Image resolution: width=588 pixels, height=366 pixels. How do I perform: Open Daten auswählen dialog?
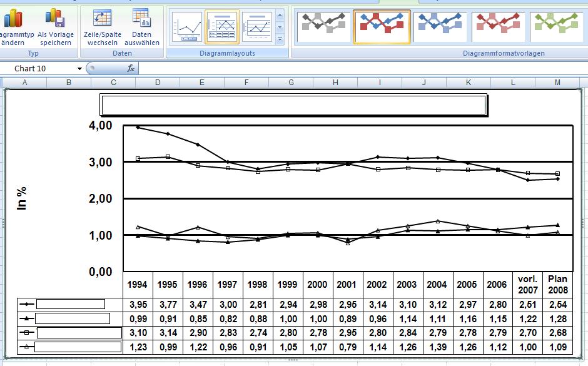point(141,19)
